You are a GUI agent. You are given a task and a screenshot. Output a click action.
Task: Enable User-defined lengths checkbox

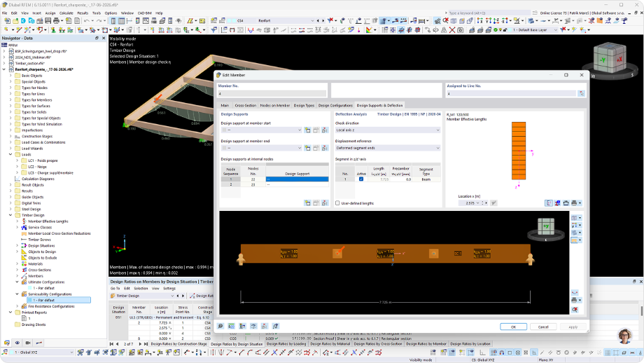(337, 203)
